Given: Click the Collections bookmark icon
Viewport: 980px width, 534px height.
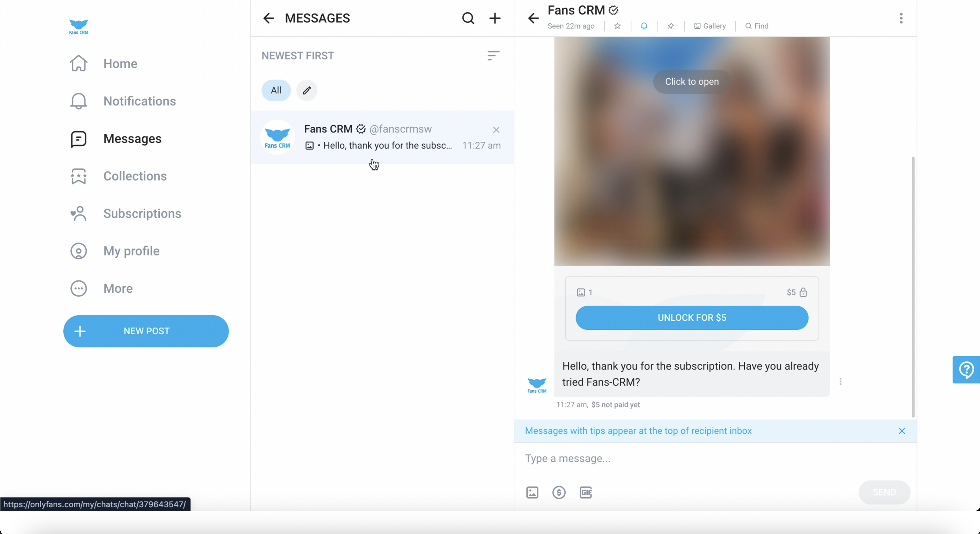Looking at the screenshot, I should point(79,176).
